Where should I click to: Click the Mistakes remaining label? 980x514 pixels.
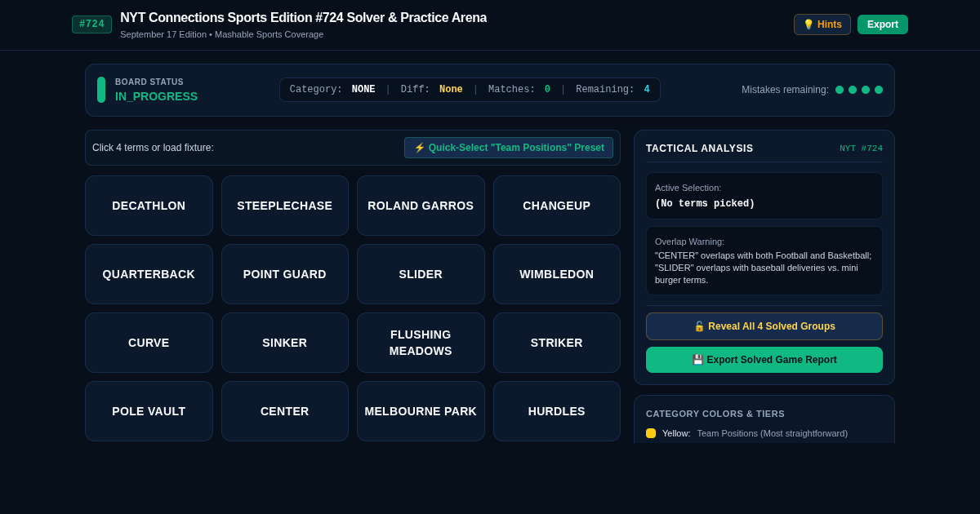tap(785, 90)
